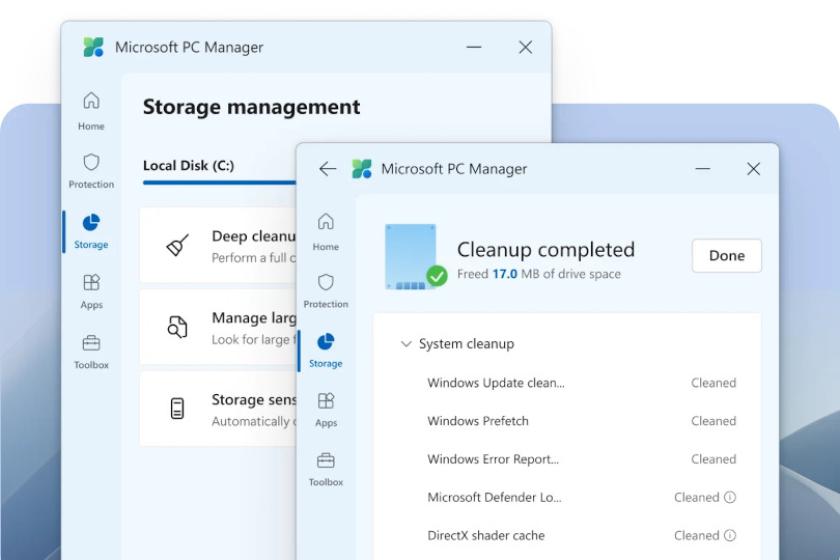Select the DirectX shader cache entry text
Viewport: 840px width, 560px height.
(486, 535)
